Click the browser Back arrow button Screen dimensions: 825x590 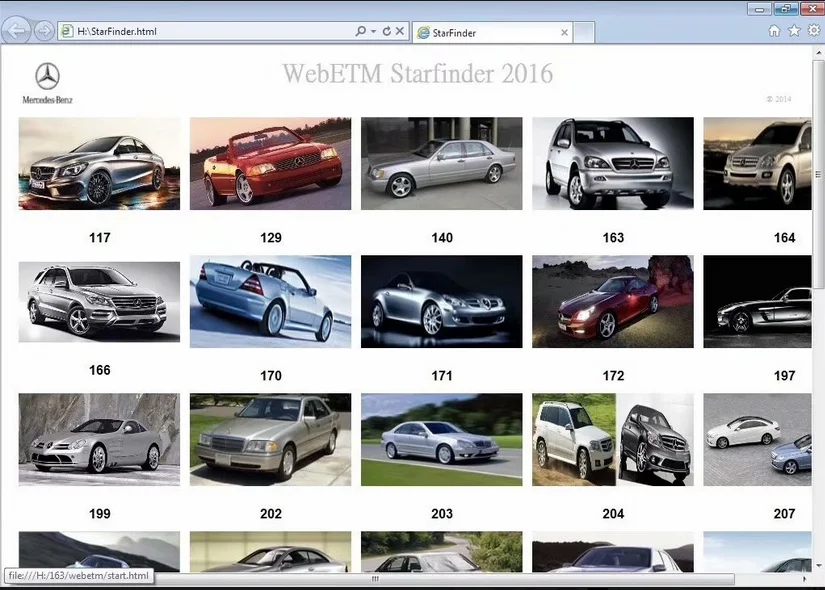17,31
